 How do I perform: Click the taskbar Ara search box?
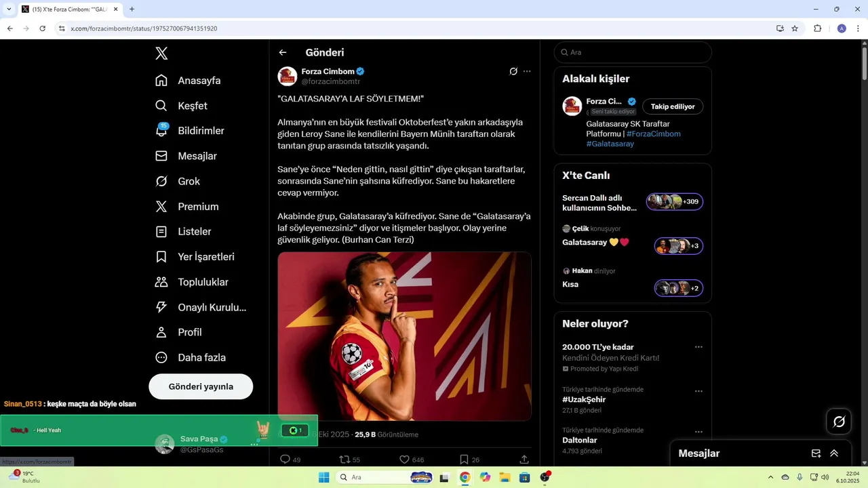(x=387, y=477)
